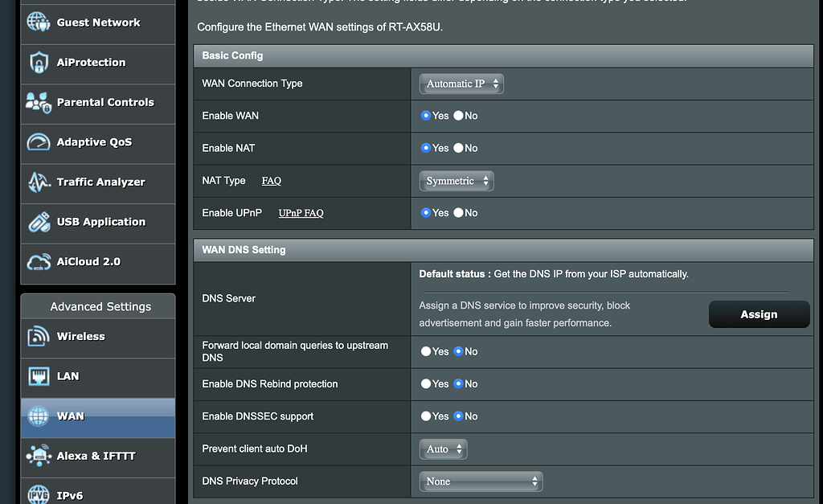Image resolution: width=823 pixels, height=504 pixels.
Task: Disable WAN by selecting No
Action: (x=457, y=116)
